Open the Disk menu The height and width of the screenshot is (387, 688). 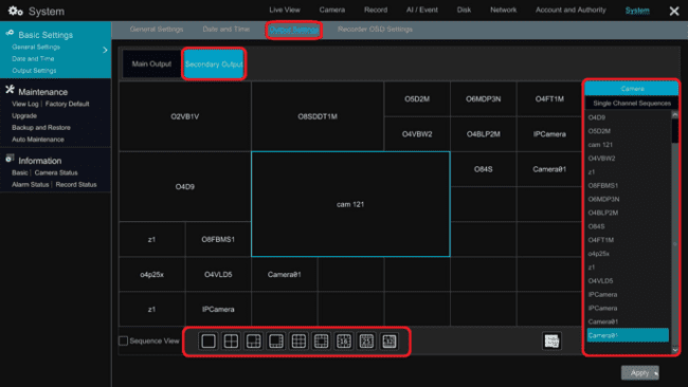pos(464,10)
